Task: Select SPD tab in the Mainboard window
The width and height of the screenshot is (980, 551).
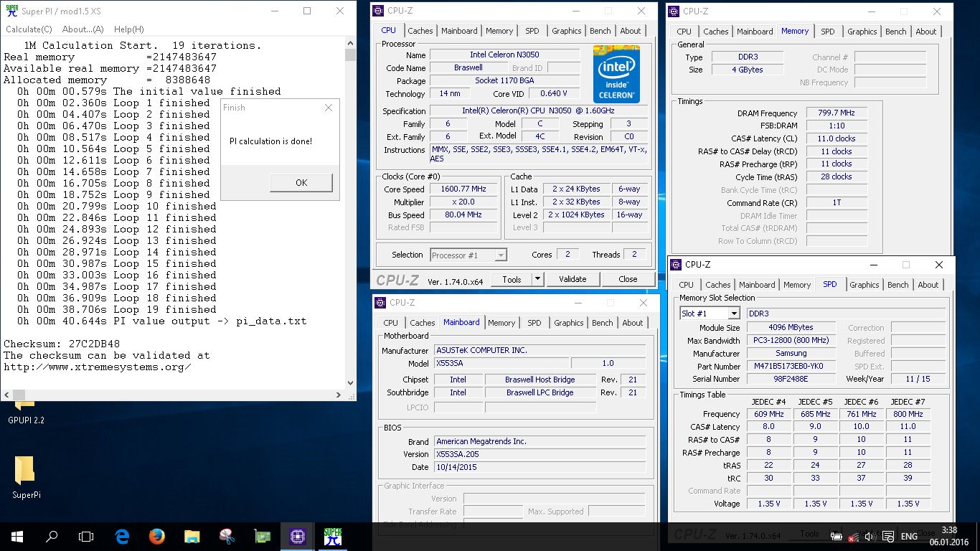Action: (534, 323)
